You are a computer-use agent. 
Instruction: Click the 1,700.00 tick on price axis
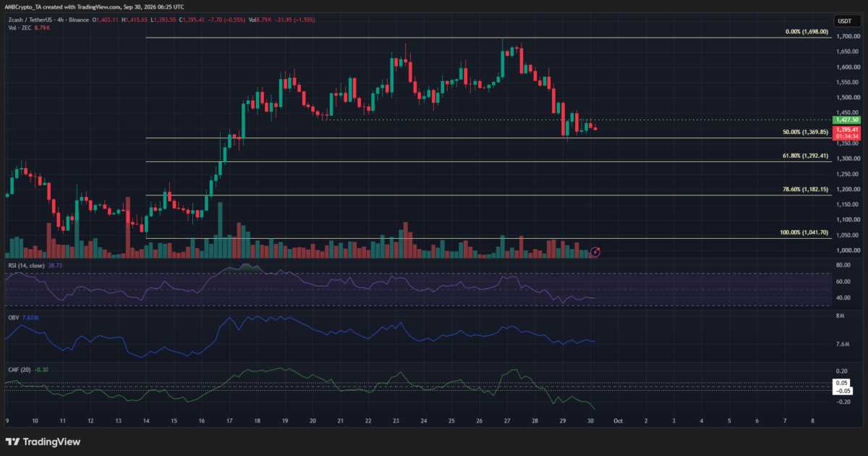pyautogui.click(x=846, y=37)
